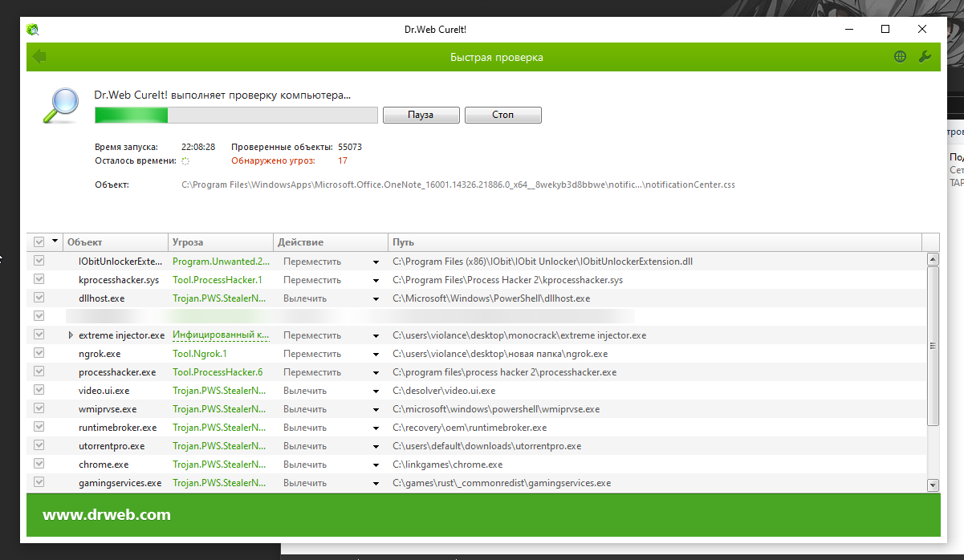
Task: Select the Program.Unwanted threat name
Action: pos(222,262)
